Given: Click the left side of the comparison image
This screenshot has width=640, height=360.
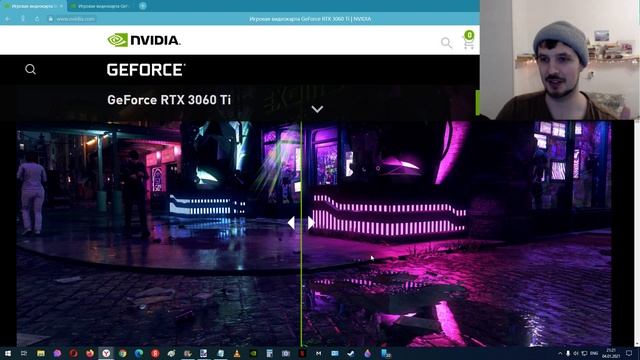Looking at the screenshot, I should click(158, 233).
